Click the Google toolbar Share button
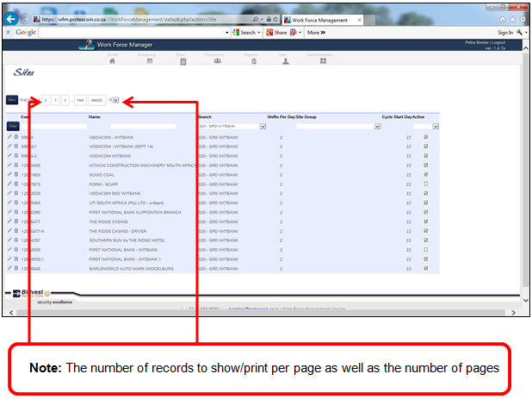Image resolution: width=532 pixels, height=399 pixels. coord(277,33)
